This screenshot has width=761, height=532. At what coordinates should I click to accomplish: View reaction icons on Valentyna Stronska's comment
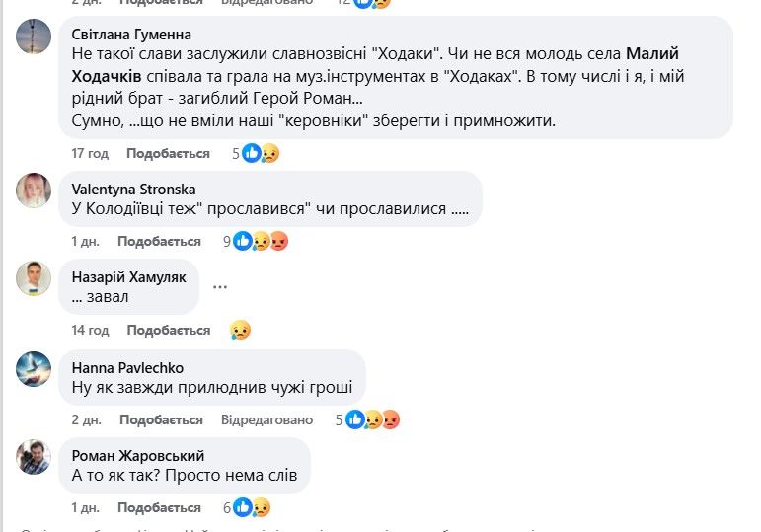[262, 241]
